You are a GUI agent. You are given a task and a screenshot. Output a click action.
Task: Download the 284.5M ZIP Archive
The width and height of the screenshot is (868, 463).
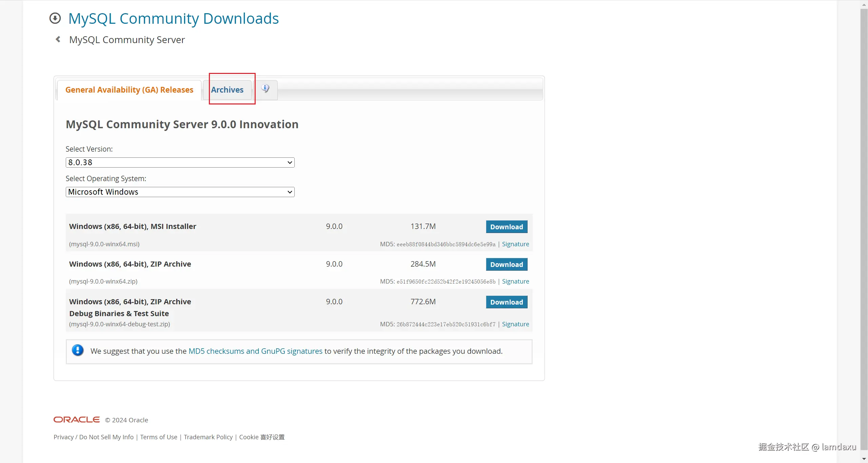[x=507, y=265]
